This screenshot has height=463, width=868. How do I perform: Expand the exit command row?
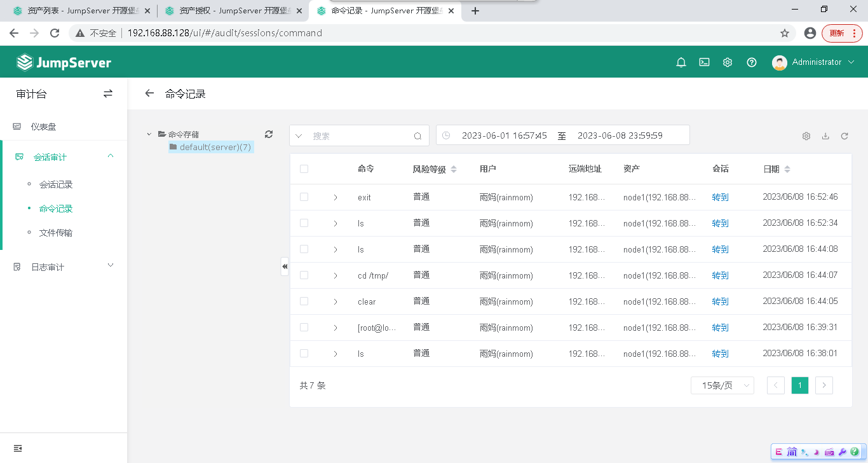pyautogui.click(x=336, y=197)
